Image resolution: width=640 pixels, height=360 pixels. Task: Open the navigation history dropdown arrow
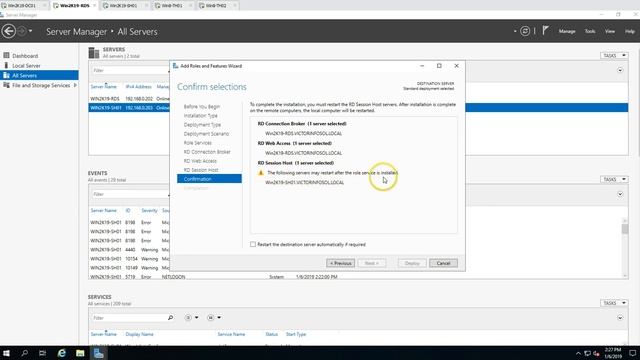[30, 31]
